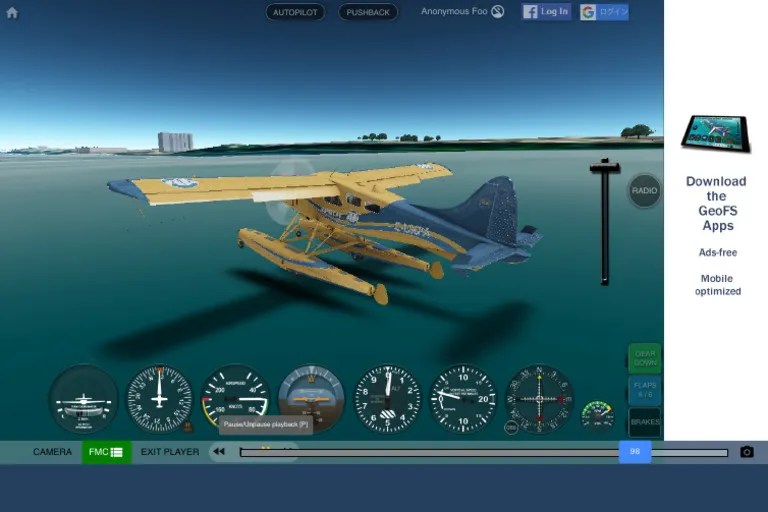The height and width of the screenshot is (512, 768).
Task: Activate the PUSHBACK button
Action: click(x=368, y=12)
